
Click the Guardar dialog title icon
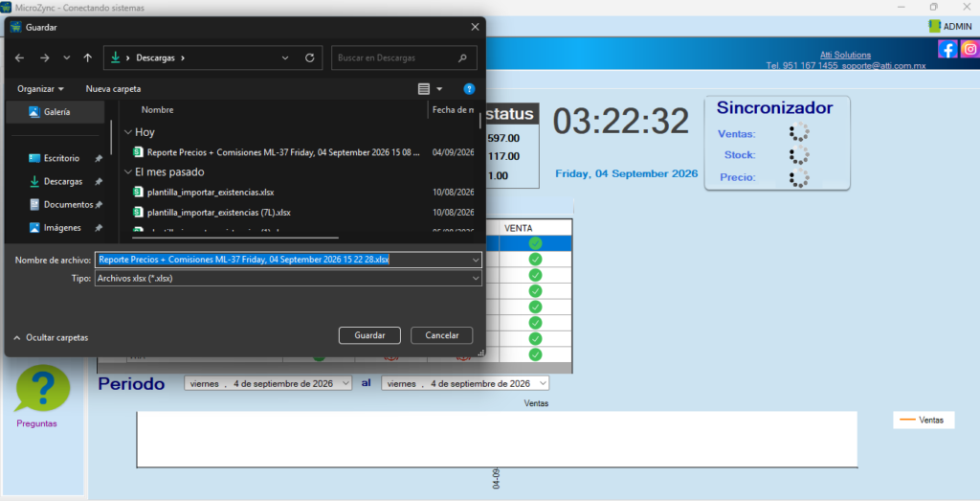[x=15, y=27]
